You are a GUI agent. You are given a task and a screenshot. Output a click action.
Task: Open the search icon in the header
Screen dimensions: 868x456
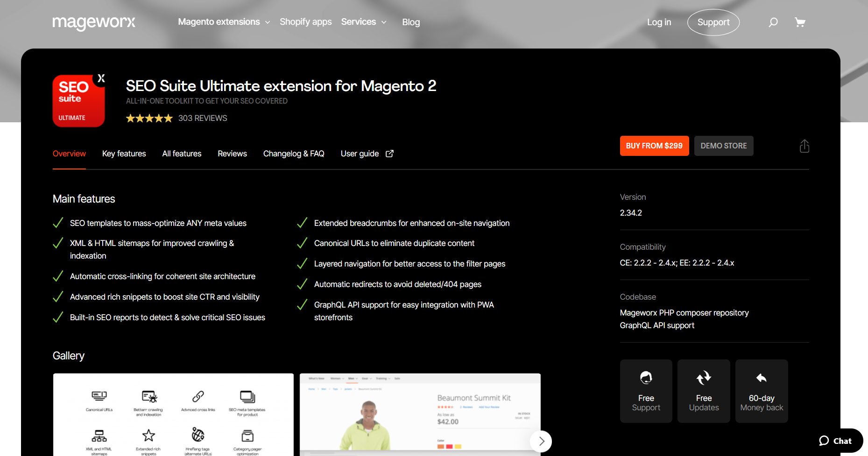click(773, 22)
